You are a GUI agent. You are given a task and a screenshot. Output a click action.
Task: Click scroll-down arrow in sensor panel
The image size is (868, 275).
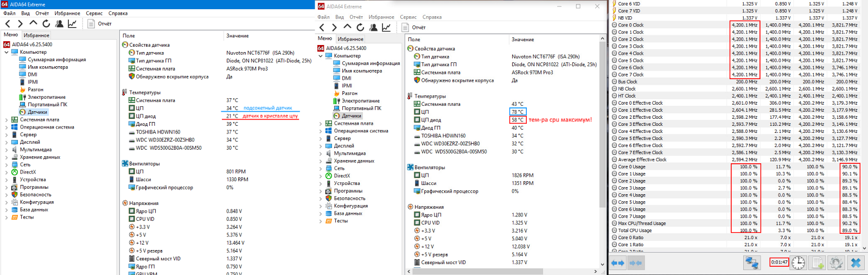tap(864, 248)
